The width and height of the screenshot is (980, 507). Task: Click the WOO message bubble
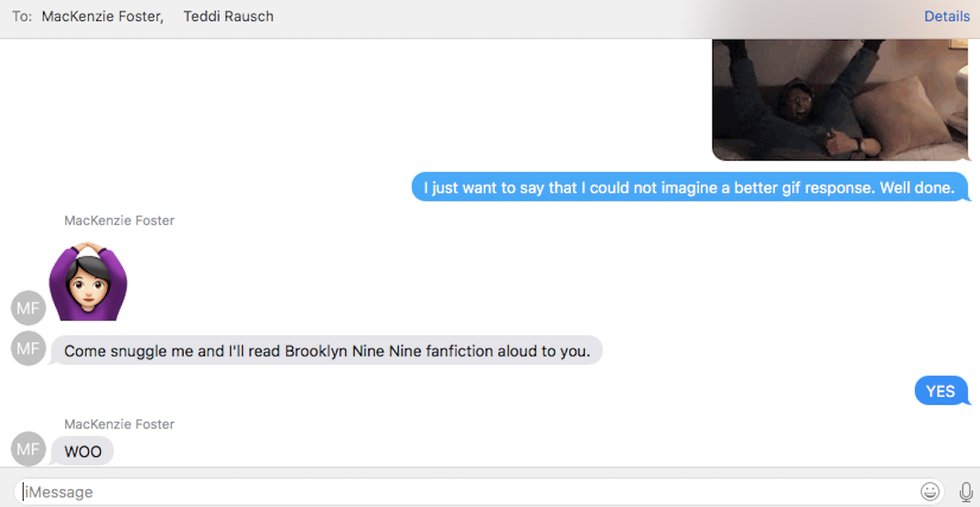point(83,451)
